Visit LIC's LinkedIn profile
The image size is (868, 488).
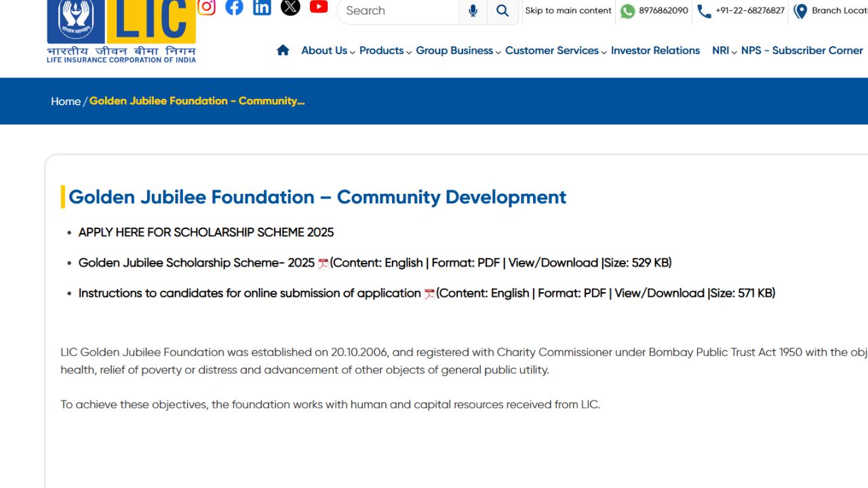click(x=262, y=7)
